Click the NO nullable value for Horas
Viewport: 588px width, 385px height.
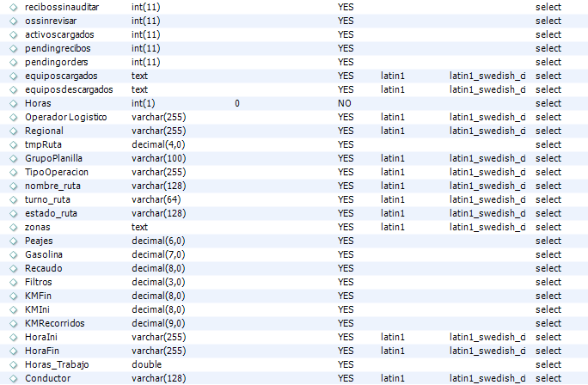point(344,103)
